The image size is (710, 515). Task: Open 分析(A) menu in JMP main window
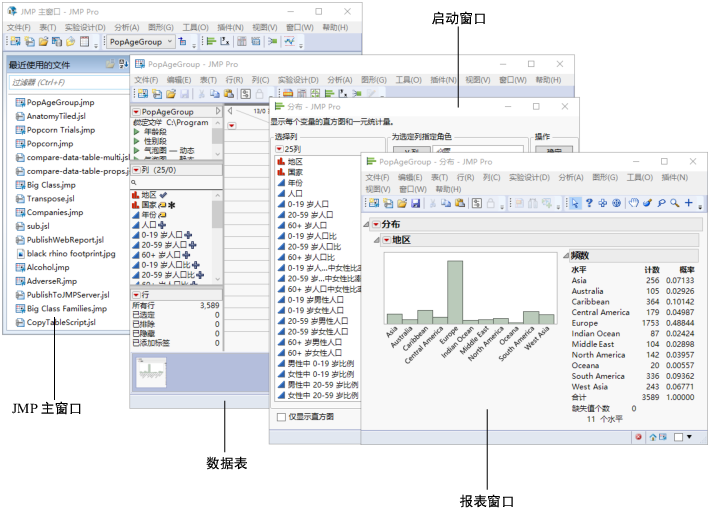point(127,27)
